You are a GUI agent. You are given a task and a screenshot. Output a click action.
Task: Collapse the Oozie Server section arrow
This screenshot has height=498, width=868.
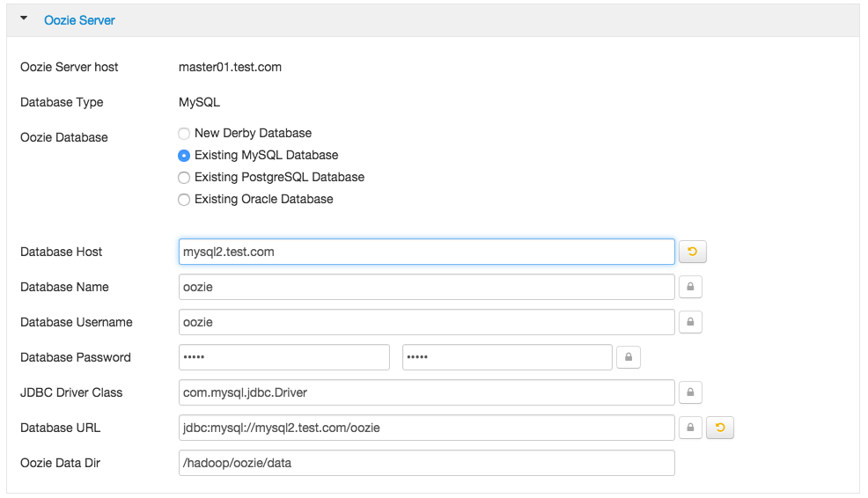tap(24, 18)
